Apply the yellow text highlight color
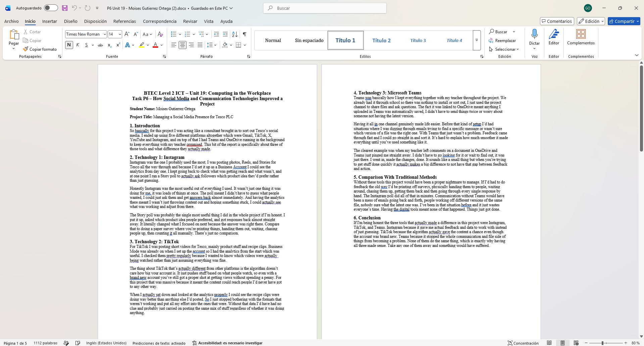The height and width of the screenshot is (346, 644). pos(142,45)
